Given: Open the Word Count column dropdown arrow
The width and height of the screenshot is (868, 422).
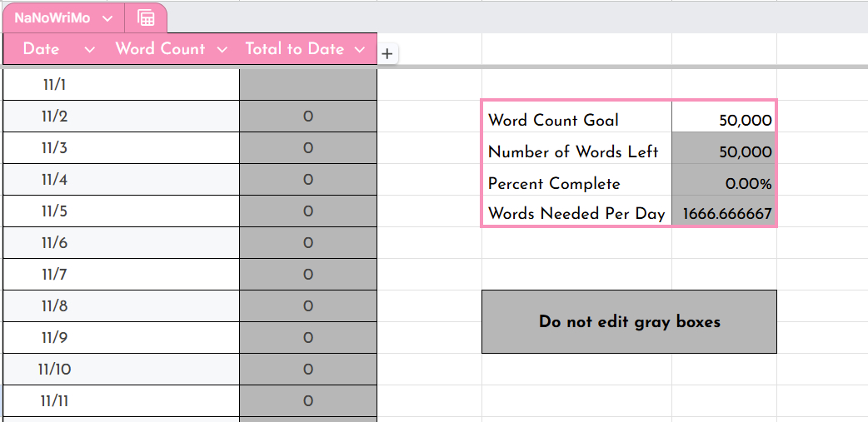Looking at the screenshot, I should (222, 50).
